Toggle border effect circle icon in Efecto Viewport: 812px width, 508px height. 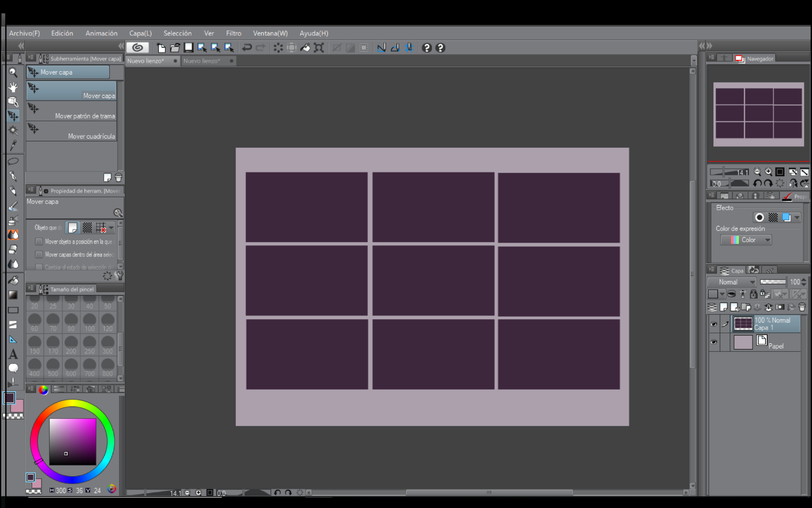(x=760, y=218)
